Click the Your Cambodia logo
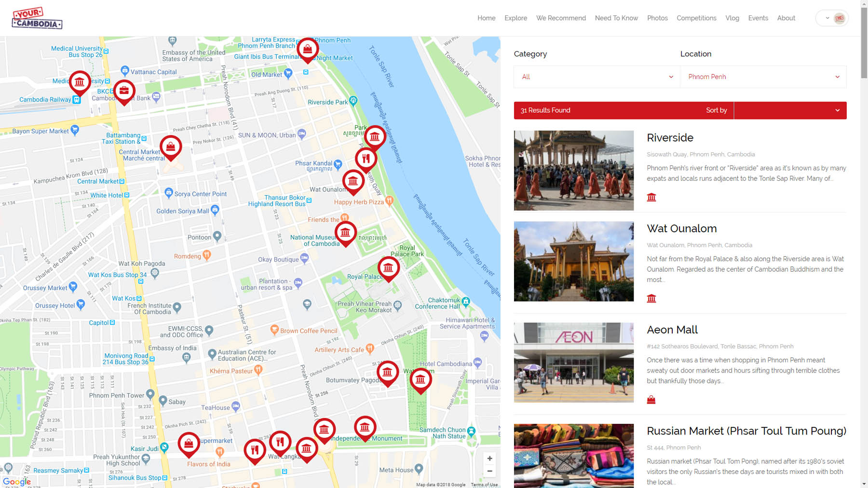868x488 pixels. pyautogui.click(x=37, y=18)
